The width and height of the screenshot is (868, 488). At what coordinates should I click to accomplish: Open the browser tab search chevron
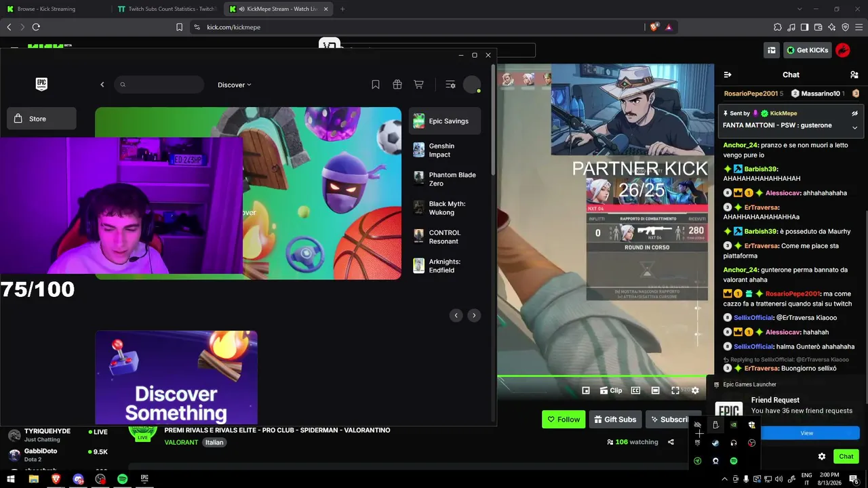coord(800,9)
